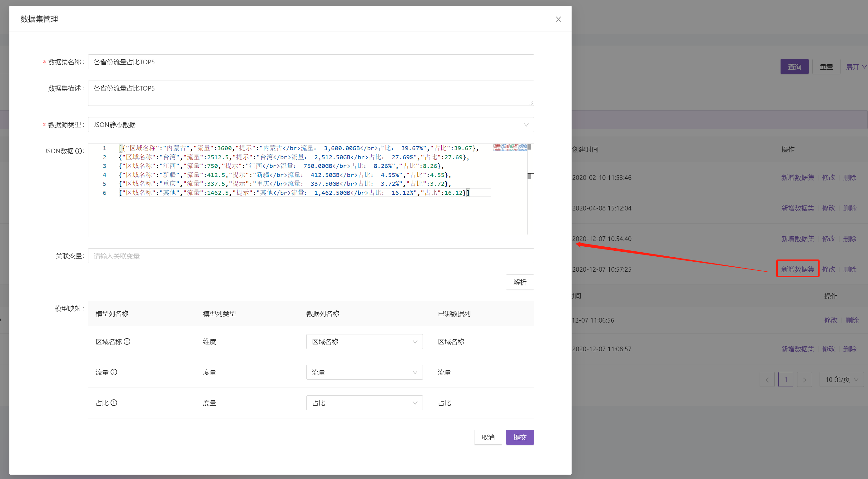Click 修改 in the 2020-12-07 10:57:25 row
This screenshot has height=479, width=868.
(x=829, y=269)
